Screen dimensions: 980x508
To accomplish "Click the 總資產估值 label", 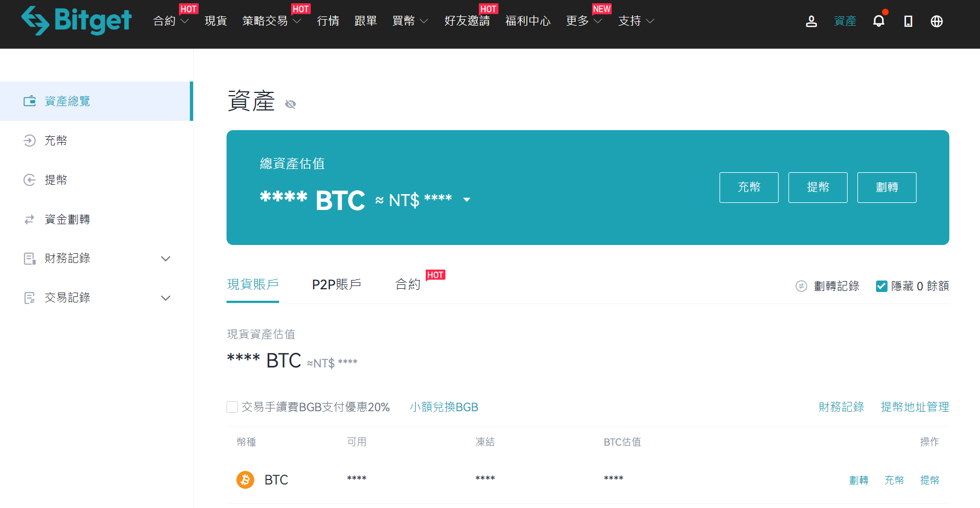I will tap(292, 164).
